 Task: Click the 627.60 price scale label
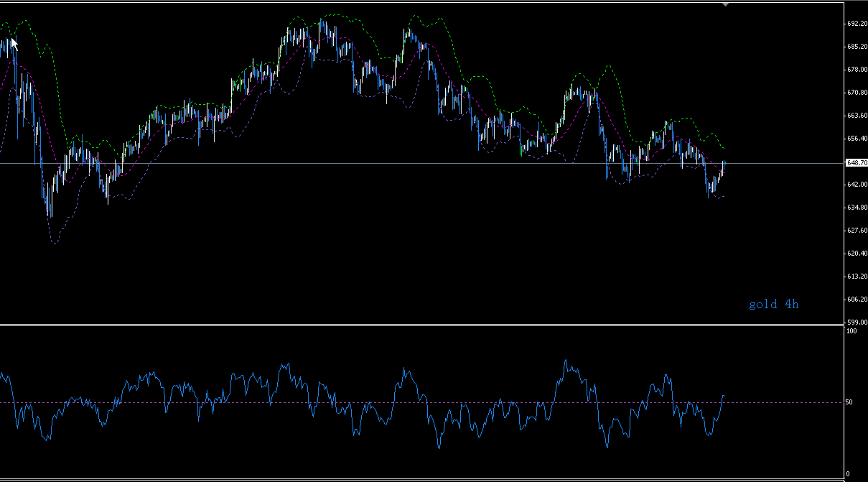857,231
